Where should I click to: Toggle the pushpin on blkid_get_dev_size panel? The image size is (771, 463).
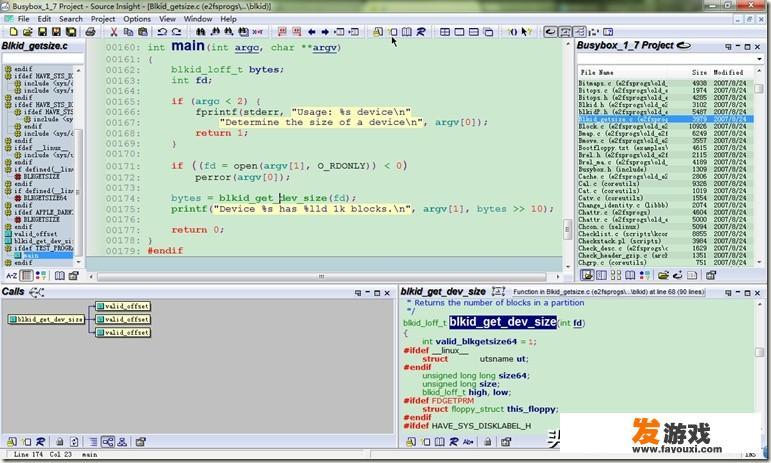tap(728, 293)
